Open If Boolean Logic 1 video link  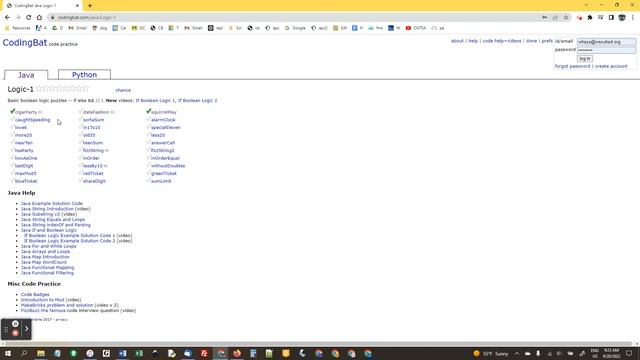click(x=156, y=100)
